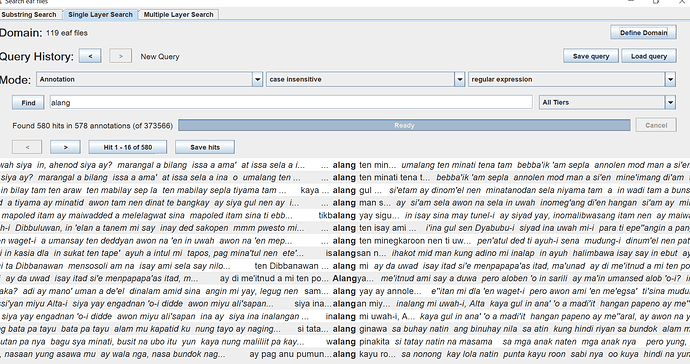Open the Annotation mode dropdown
The image size is (690, 364).
pos(150,79)
